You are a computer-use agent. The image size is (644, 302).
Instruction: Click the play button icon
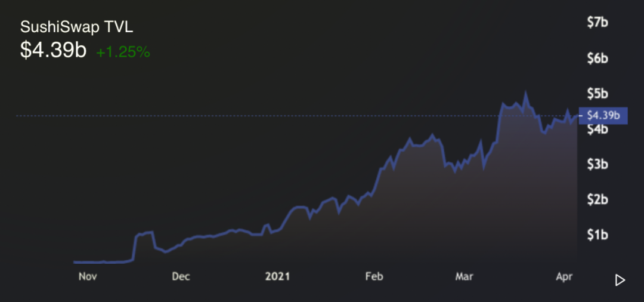pos(620,281)
